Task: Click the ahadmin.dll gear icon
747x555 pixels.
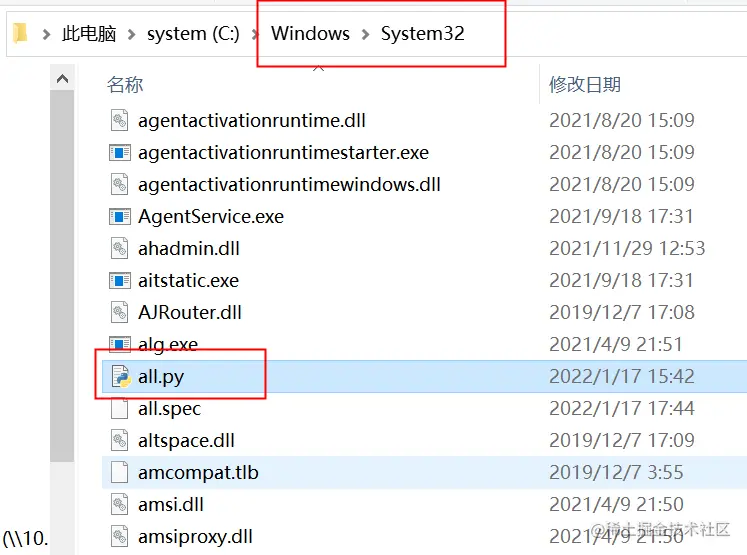Action: [x=120, y=249]
